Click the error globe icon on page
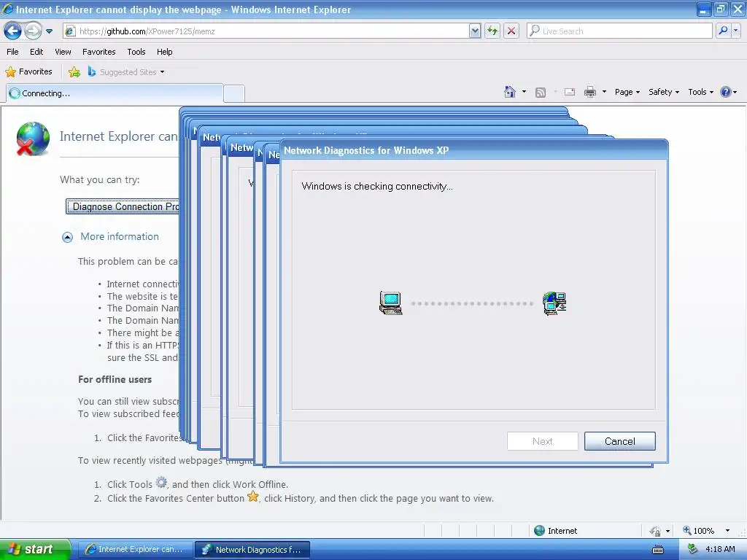Image resolution: width=747 pixels, height=560 pixels. tap(33, 139)
